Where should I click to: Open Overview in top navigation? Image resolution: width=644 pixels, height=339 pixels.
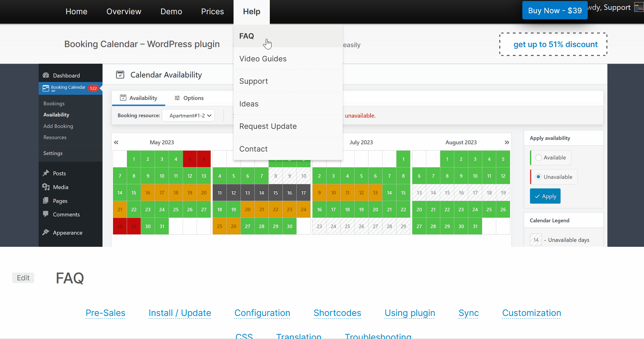point(124,12)
